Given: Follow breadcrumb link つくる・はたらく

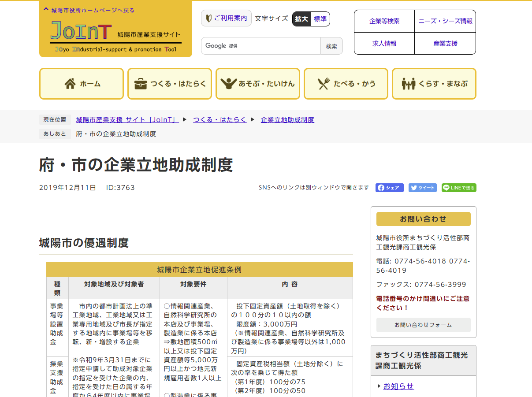Looking at the screenshot, I should [x=219, y=120].
